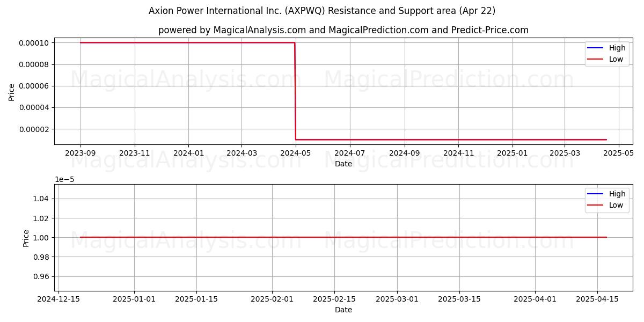Viewport: 644px width, 322px height.
Task: Select the 0.00006 y-axis label on the top chart
Action: [x=33, y=86]
